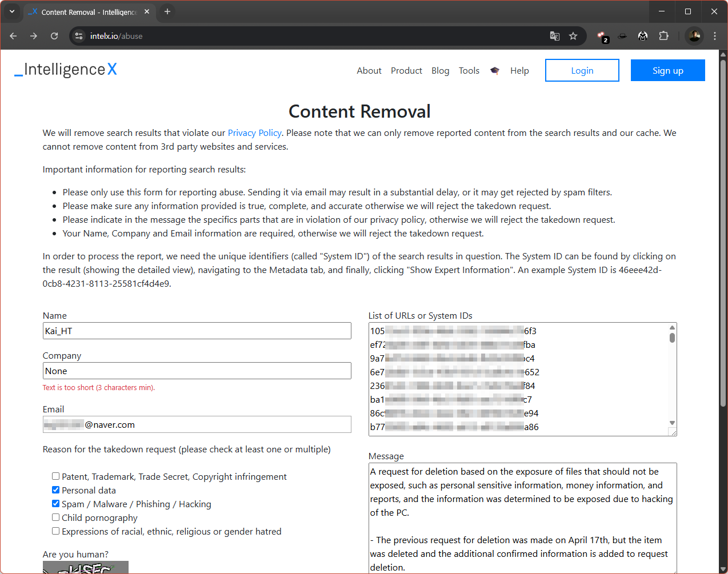Bookmark this page with star icon
The width and height of the screenshot is (728, 574).
point(573,36)
